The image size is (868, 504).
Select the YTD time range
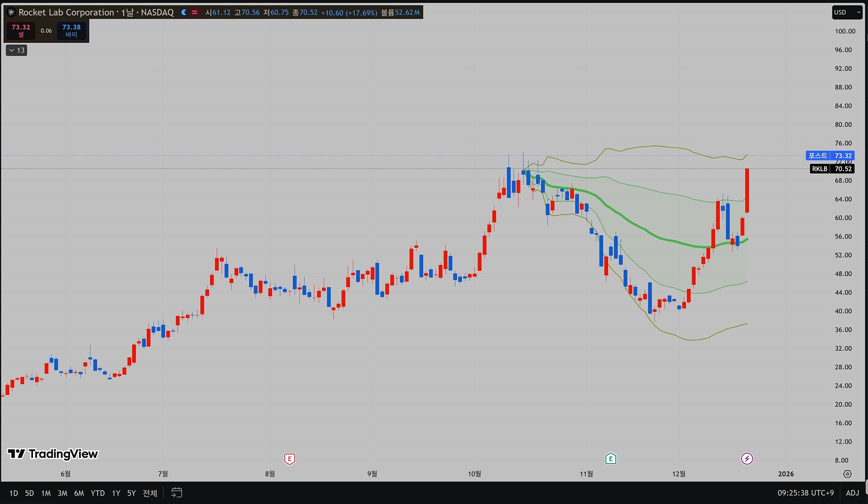tap(98, 493)
